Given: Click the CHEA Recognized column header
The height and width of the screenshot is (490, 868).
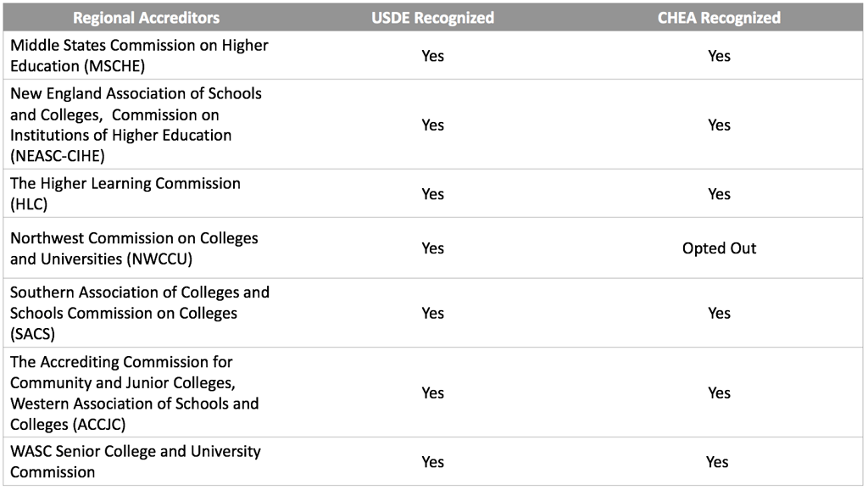Looking at the screenshot, I should tap(719, 18).
